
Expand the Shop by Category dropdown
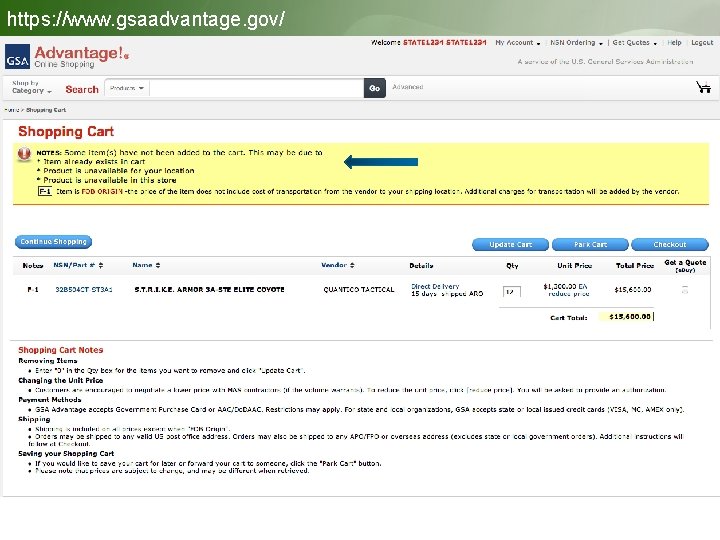31,87
